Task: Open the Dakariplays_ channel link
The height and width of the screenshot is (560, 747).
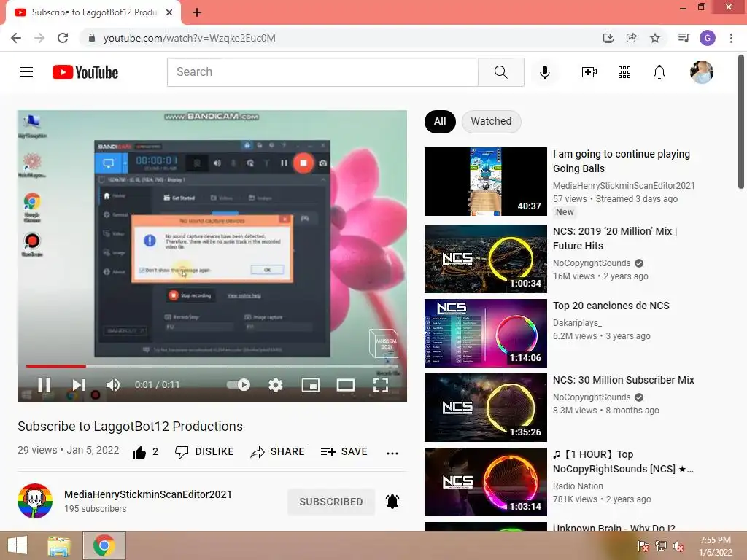Action: click(577, 323)
